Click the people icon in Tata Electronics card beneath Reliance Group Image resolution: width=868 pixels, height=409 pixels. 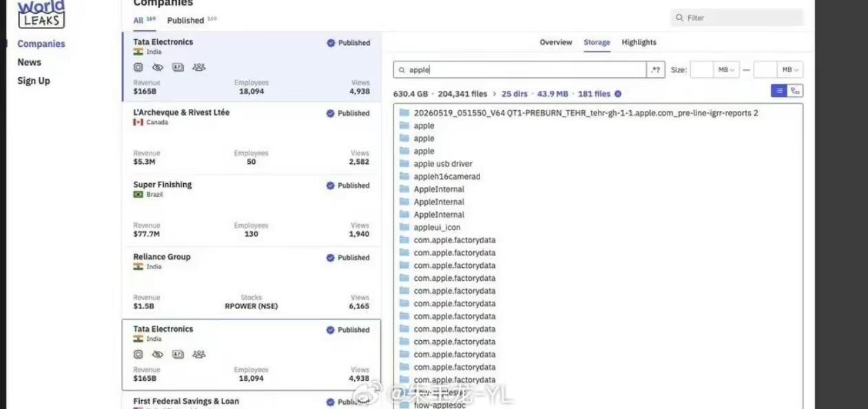[199, 355]
